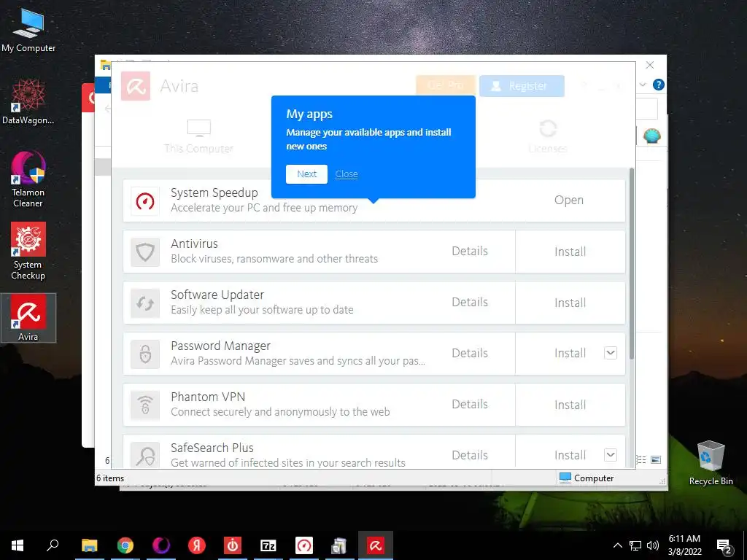Screen dimensions: 747x560
Task: Switch File Explorer to details view icon
Action: [x=642, y=459]
